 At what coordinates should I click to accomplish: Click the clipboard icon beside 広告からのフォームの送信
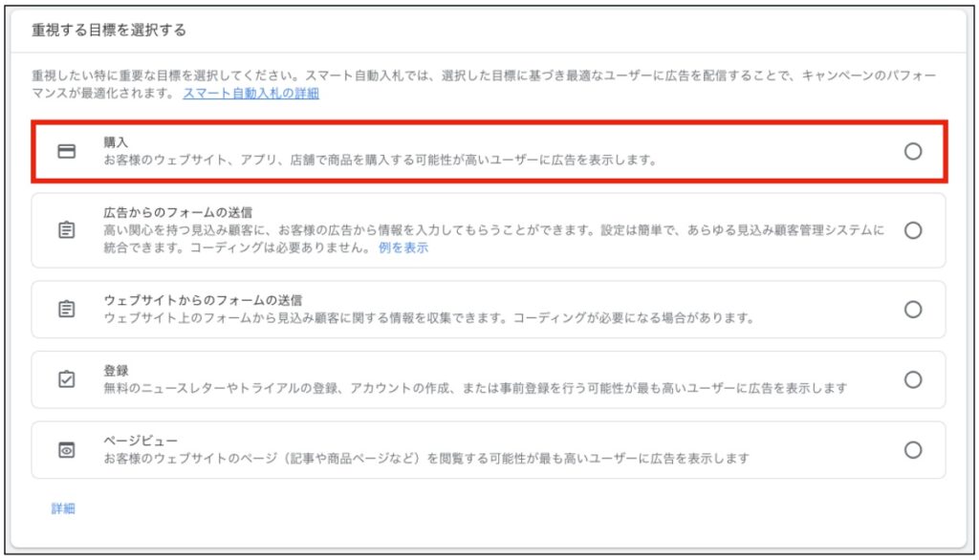[66, 230]
